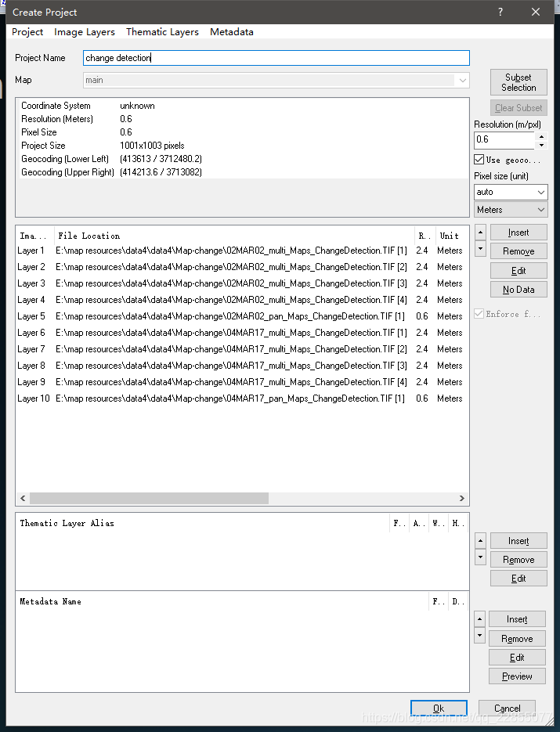Image resolution: width=560 pixels, height=732 pixels.
Task: Click the R.. resolution column header
Action: [425, 236]
